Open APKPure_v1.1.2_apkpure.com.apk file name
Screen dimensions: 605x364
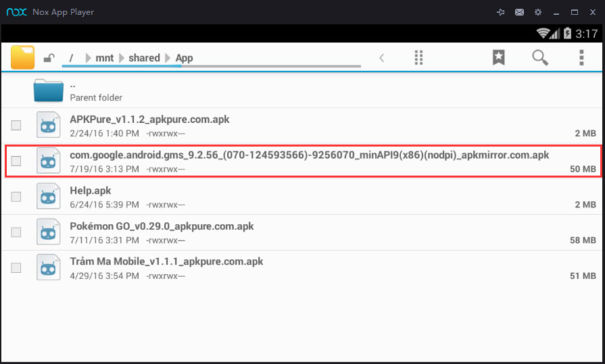point(149,120)
